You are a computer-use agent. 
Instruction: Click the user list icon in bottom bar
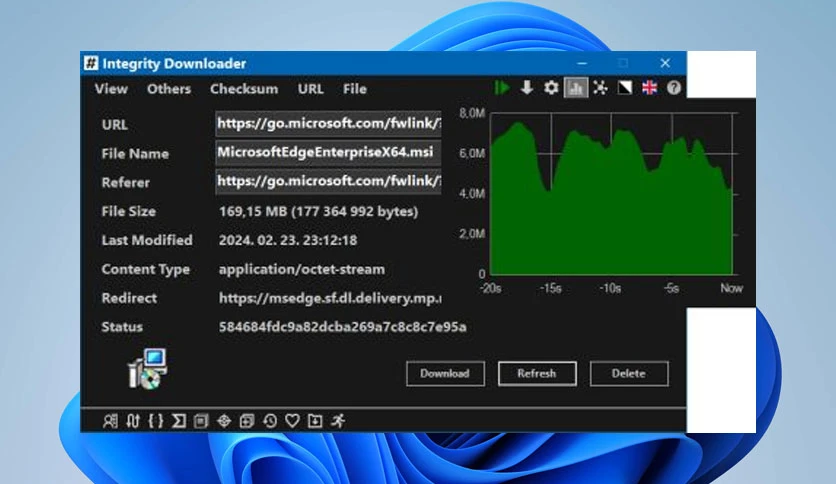[x=110, y=421]
